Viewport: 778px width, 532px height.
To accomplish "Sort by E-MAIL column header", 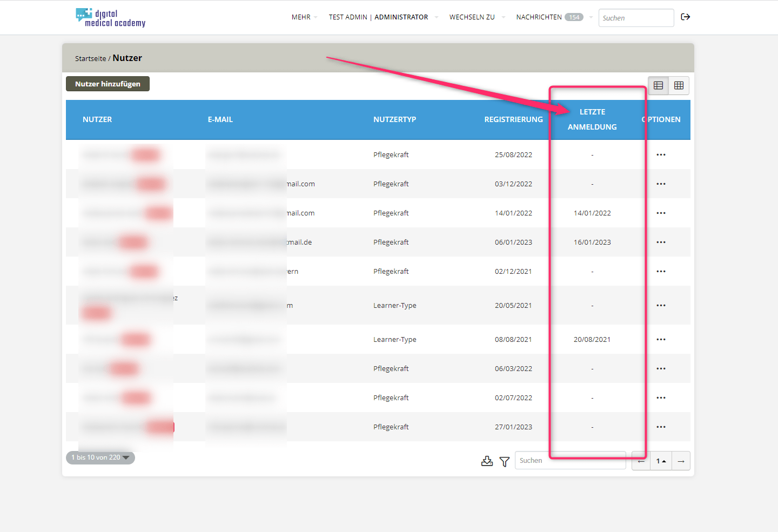I will tap(220, 119).
